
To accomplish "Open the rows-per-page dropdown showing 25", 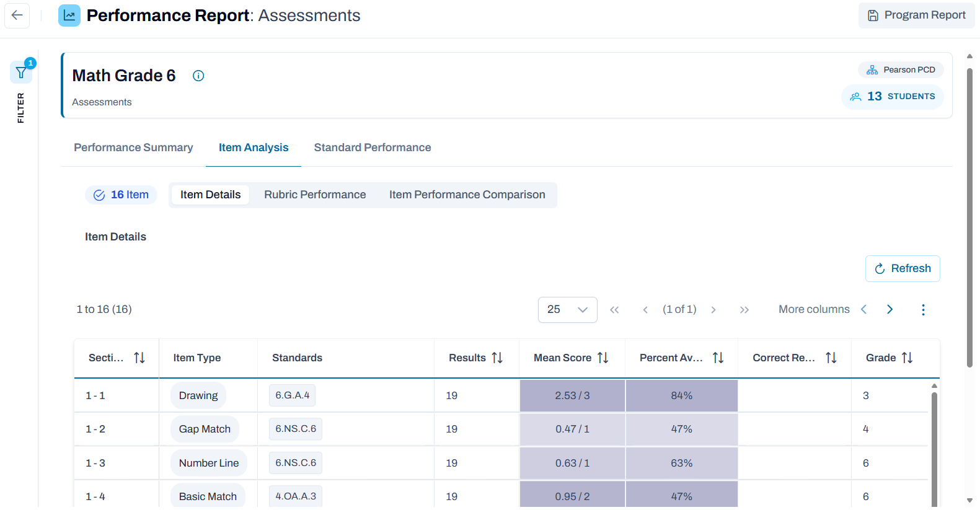I will click(568, 310).
